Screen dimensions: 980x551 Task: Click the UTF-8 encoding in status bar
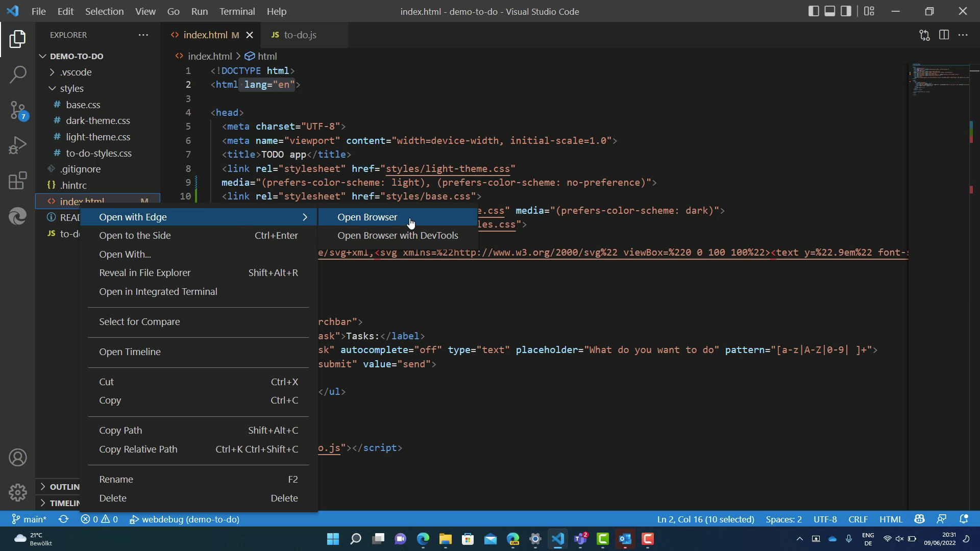pos(824,519)
